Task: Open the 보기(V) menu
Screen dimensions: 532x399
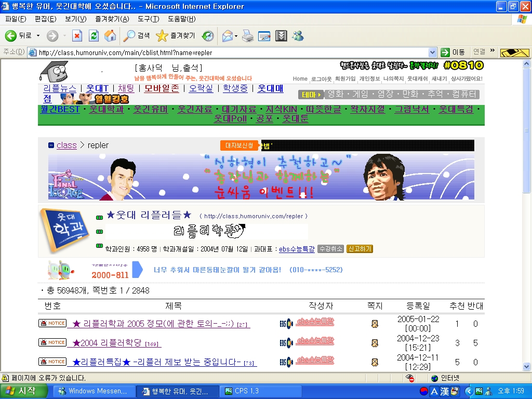Action: [76, 19]
